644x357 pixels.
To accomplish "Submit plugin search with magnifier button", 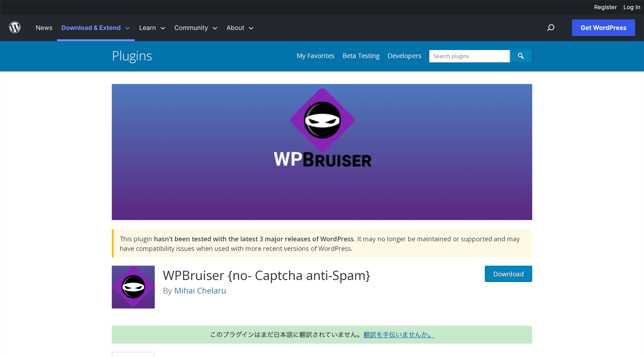I will pyautogui.click(x=521, y=56).
